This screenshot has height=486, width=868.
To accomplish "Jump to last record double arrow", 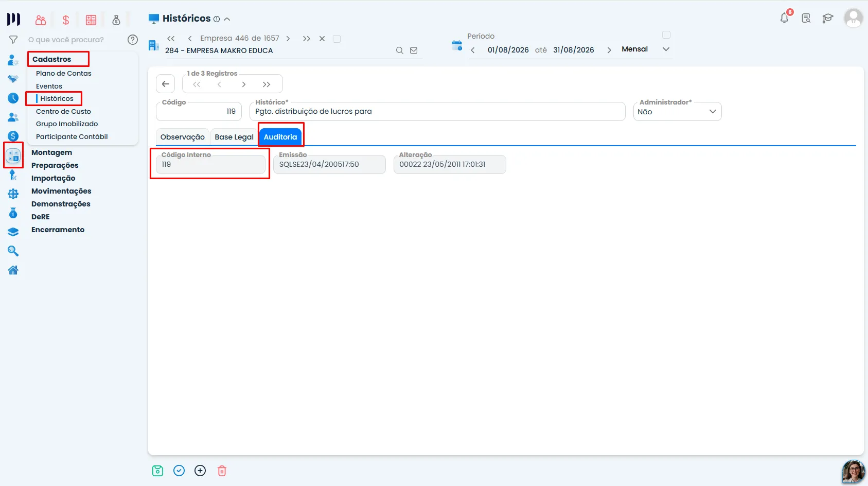I will coord(267,84).
